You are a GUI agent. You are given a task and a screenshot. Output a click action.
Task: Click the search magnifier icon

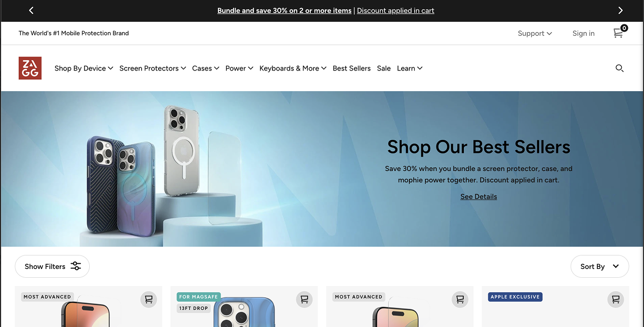pyautogui.click(x=619, y=68)
